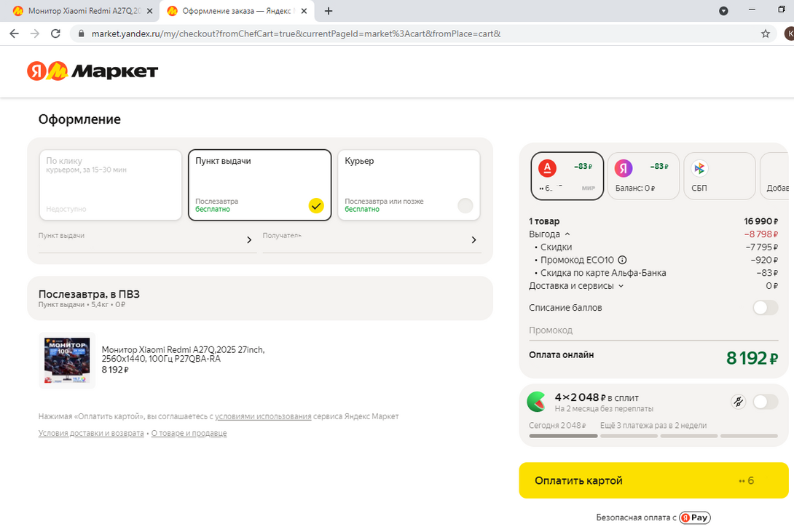Viewport: 794px width, 532px height.
Task: Click the Скидки discount line
Action: [x=653, y=247]
